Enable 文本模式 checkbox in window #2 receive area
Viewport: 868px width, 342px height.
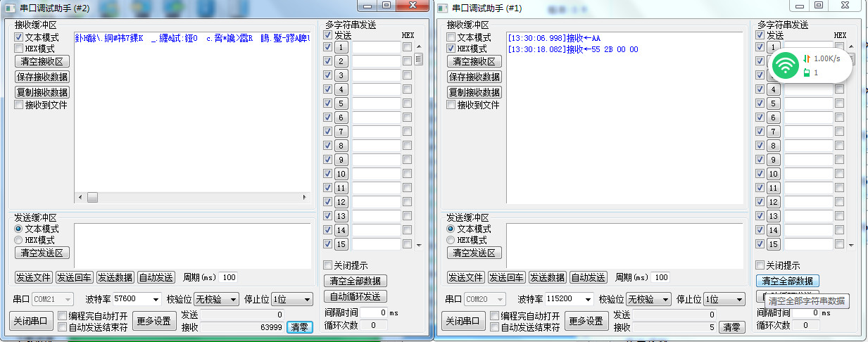(x=19, y=37)
